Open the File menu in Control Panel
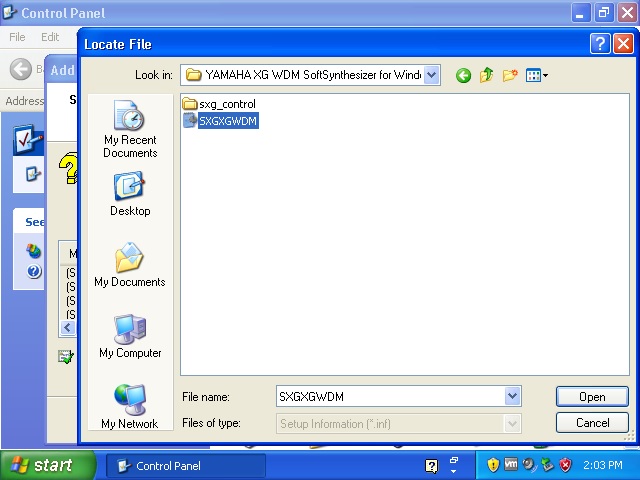 pos(17,37)
